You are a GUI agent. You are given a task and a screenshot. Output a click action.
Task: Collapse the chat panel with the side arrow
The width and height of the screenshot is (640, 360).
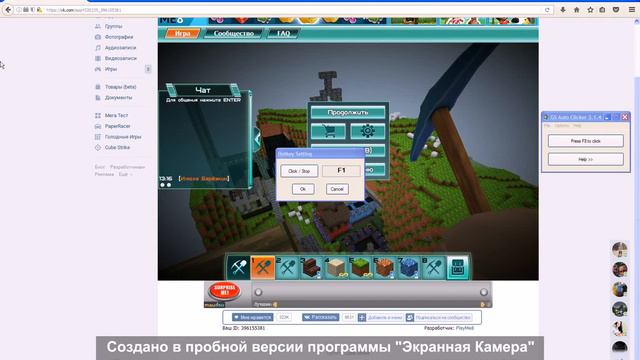coord(256,139)
